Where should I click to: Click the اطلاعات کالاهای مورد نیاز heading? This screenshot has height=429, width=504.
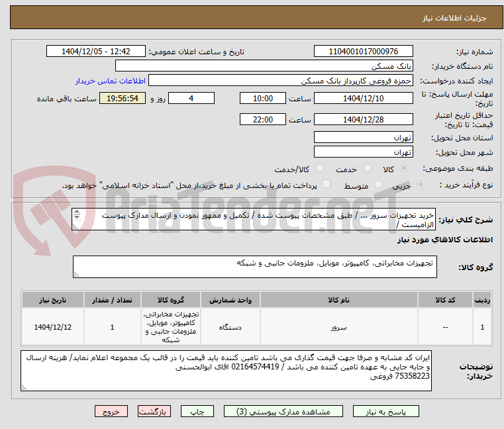(445, 240)
